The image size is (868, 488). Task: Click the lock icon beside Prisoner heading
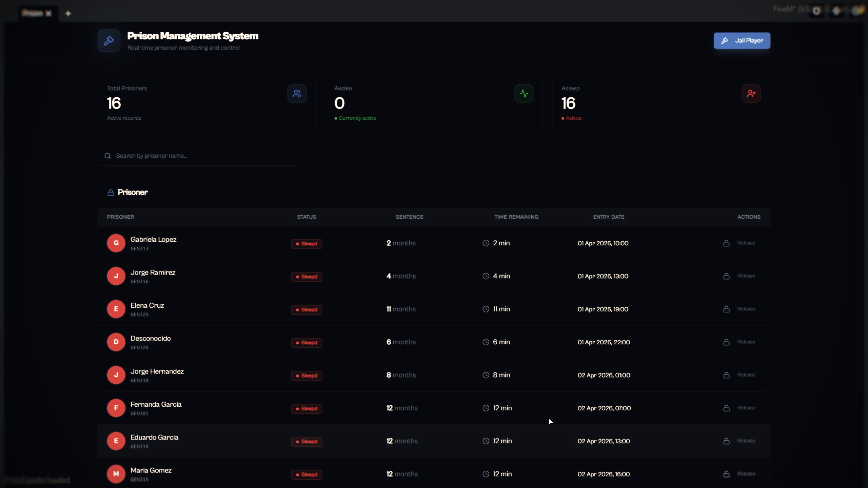(111, 192)
